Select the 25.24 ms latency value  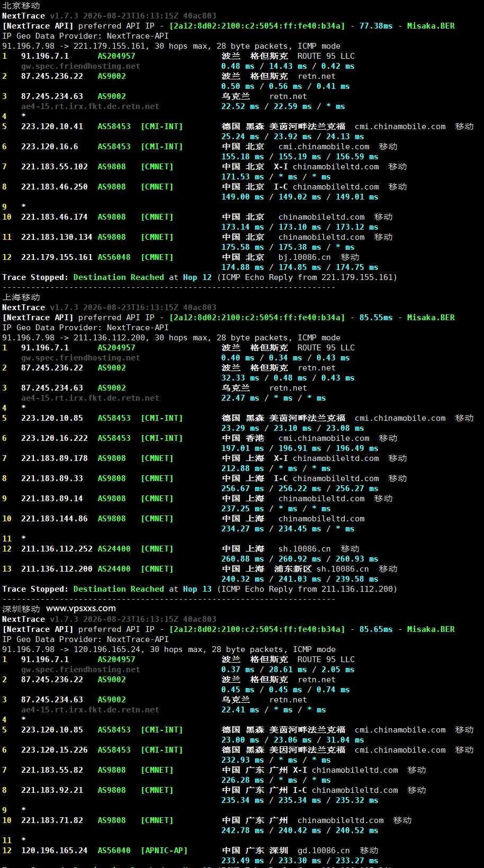click(240, 136)
